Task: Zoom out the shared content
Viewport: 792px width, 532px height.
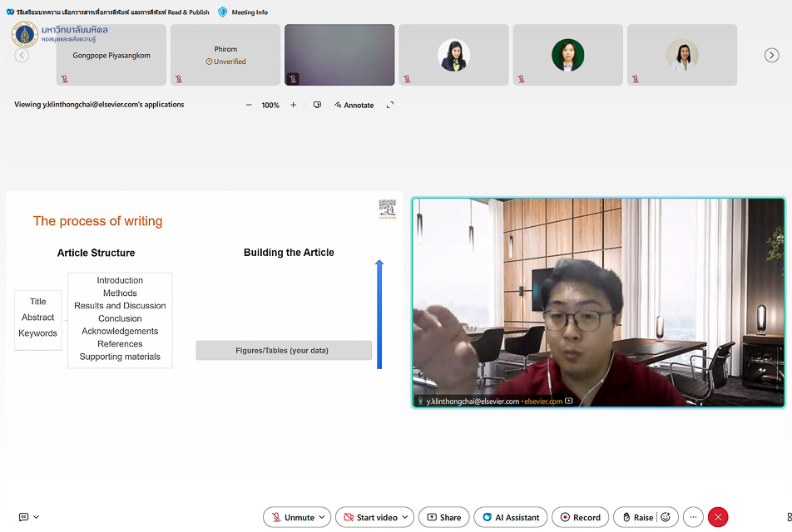Action: coord(249,106)
